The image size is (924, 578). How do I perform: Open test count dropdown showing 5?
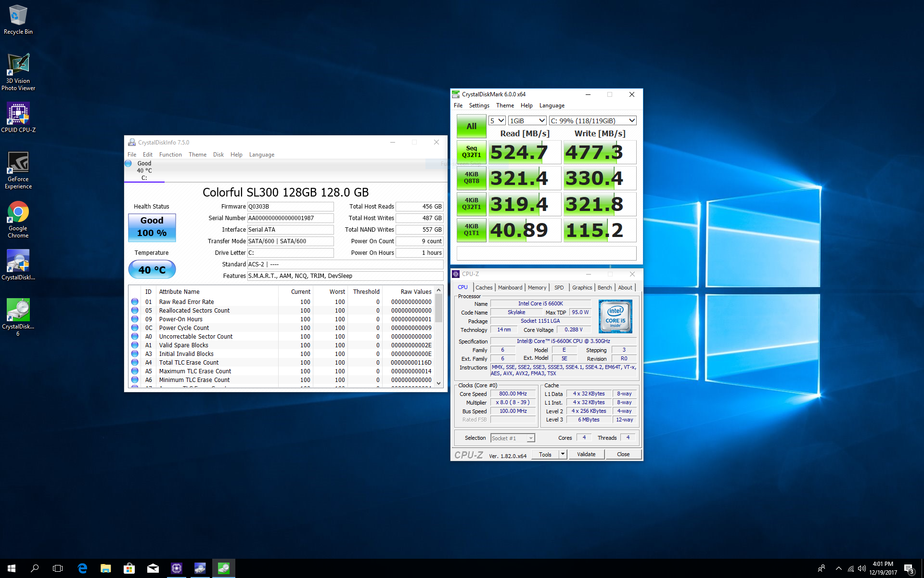click(x=497, y=120)
